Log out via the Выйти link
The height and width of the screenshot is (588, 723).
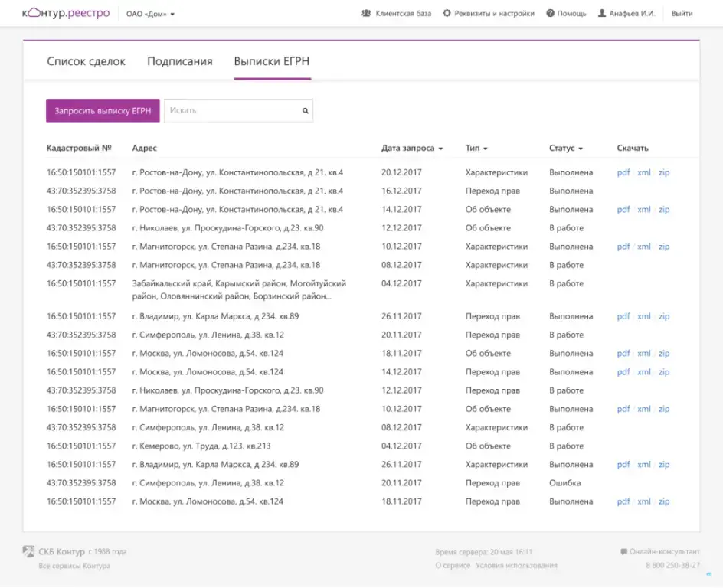[x=682, y=13]
